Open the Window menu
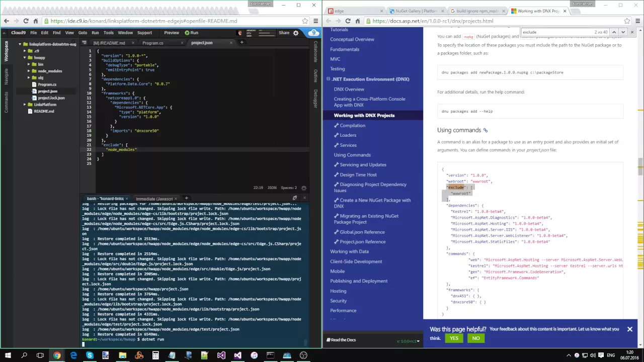 point(125,33)
